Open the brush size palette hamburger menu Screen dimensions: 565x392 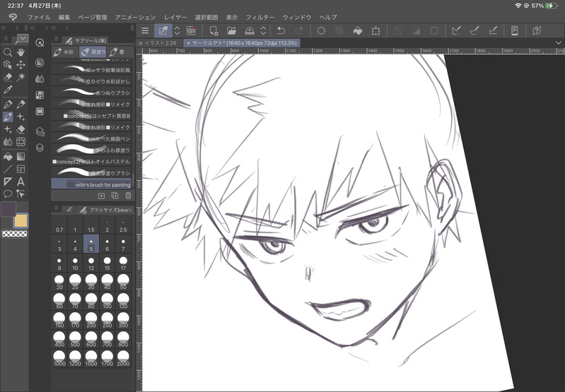point(56,209)
